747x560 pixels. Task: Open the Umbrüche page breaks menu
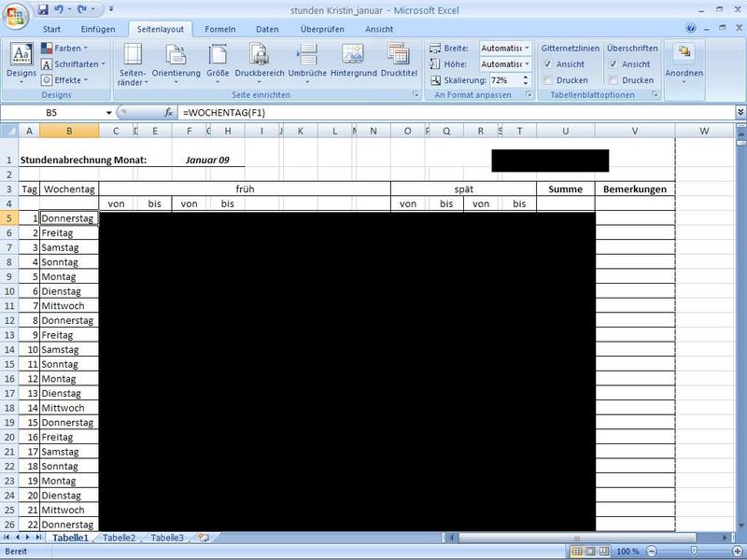pos(307,64)
